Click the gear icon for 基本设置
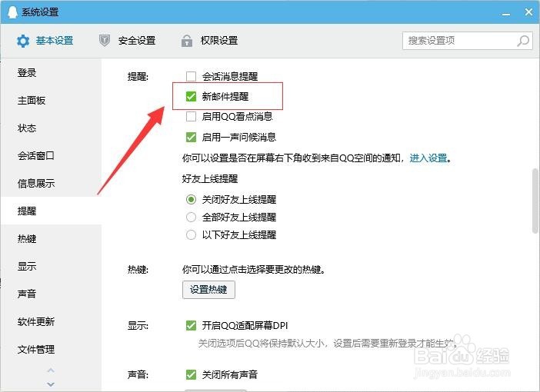This screenshot has width=540, height=392. [23, 41]
